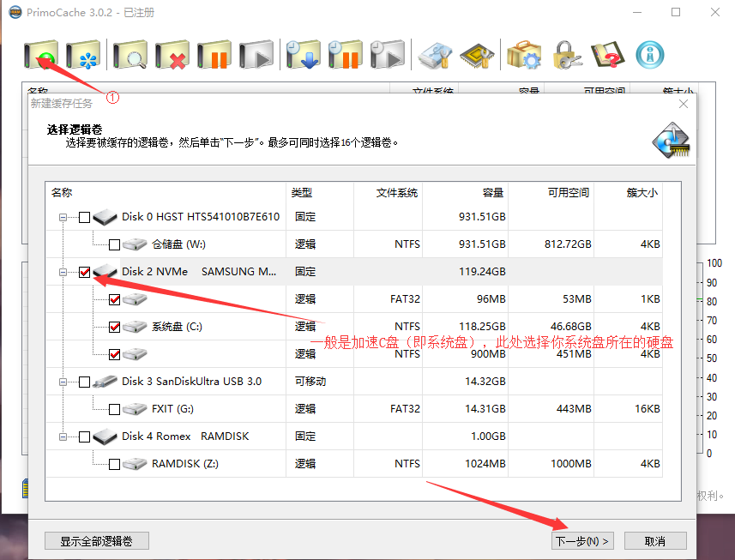Collapse the Disk 3 SanDiskUltra tree node

[x=63, y=382]
